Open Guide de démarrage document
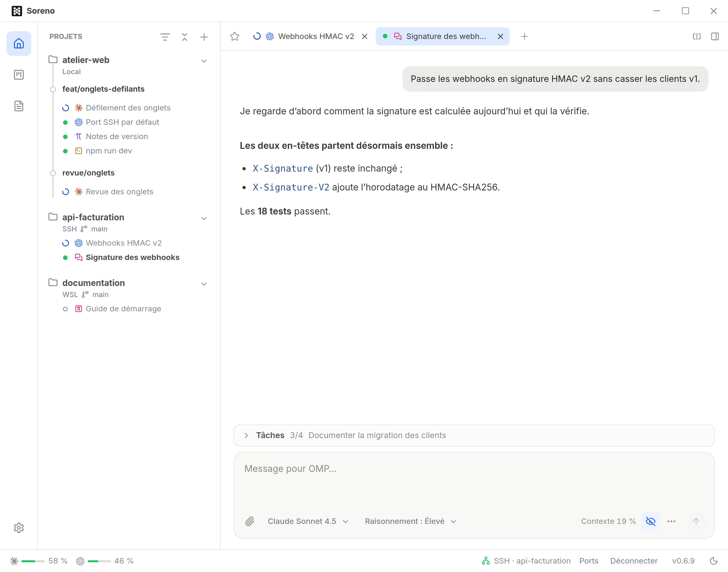This screenshot has width=728, height=572. click(x=123, y=308)
